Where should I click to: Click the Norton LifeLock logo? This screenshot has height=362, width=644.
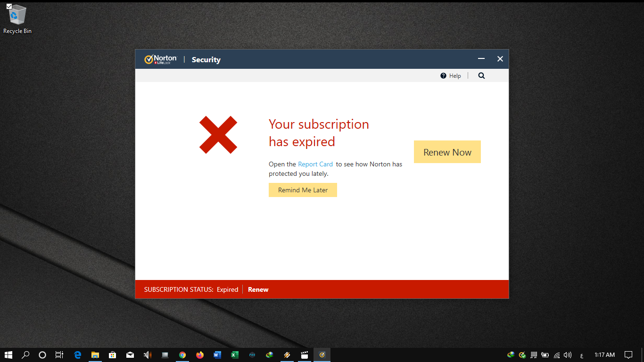coord(160,59)
